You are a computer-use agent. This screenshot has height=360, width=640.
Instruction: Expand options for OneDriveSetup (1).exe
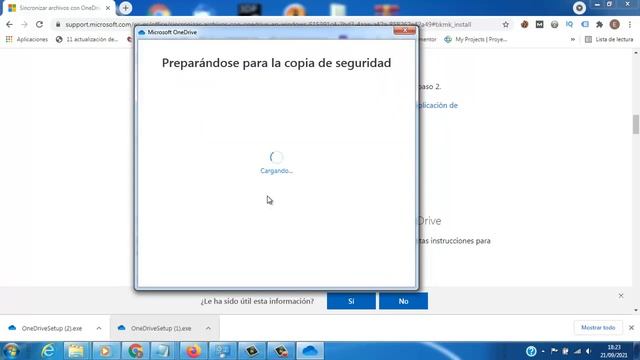tap(208, 328)
